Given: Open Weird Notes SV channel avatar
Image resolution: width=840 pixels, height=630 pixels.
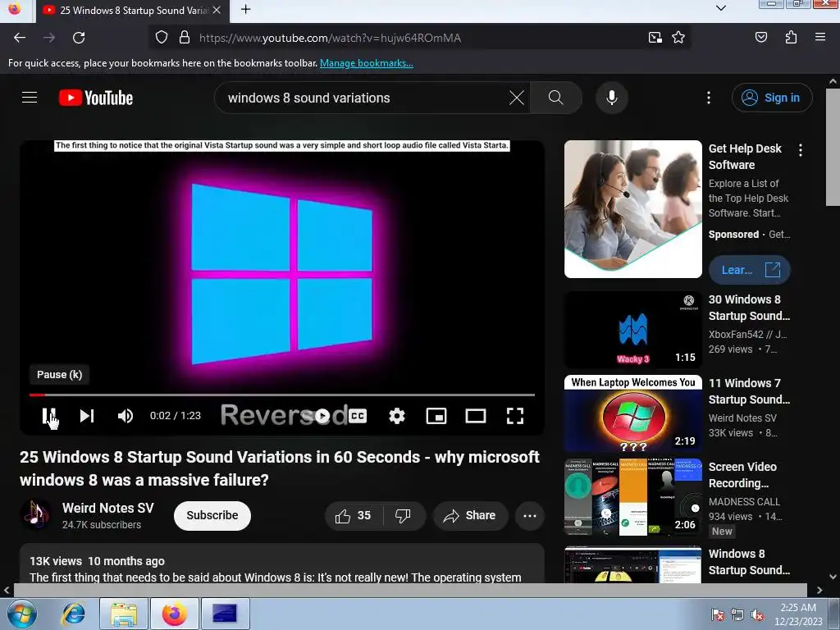Looking at the screenshot, I should coord(35,515).
